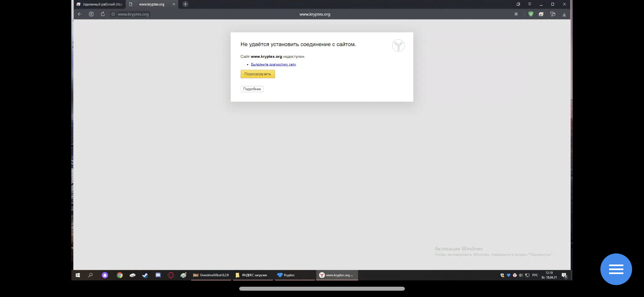
Task: Click the Подробнее button
Action: (x=252, y=89)
